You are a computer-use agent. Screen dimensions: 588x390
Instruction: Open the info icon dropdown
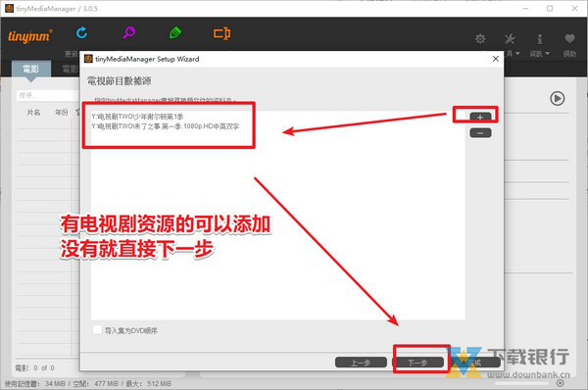pyautogui.click(x=540, y=38)
